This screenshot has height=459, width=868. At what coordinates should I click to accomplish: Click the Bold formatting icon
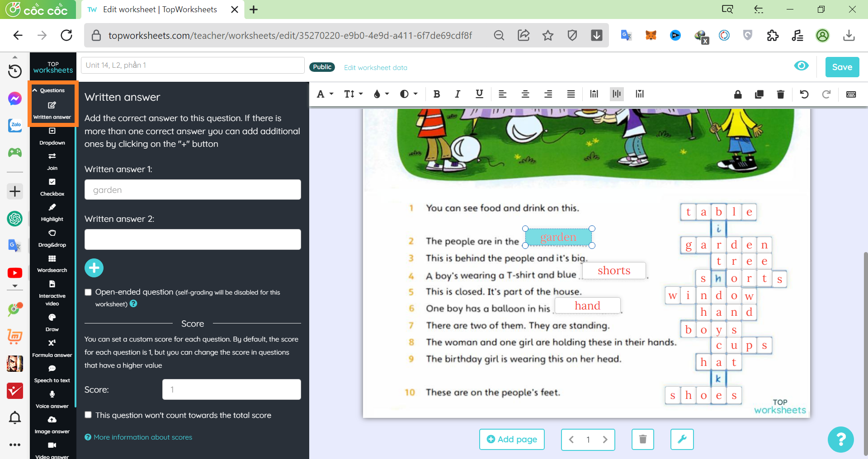pyautogui.click(x=436, y=94)
